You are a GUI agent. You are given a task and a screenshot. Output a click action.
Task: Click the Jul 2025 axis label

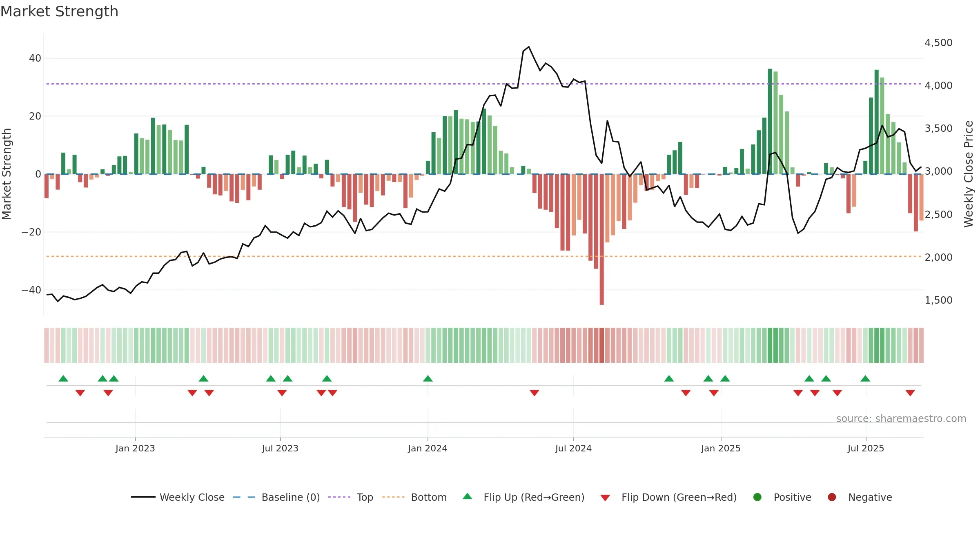coord(866,449)
